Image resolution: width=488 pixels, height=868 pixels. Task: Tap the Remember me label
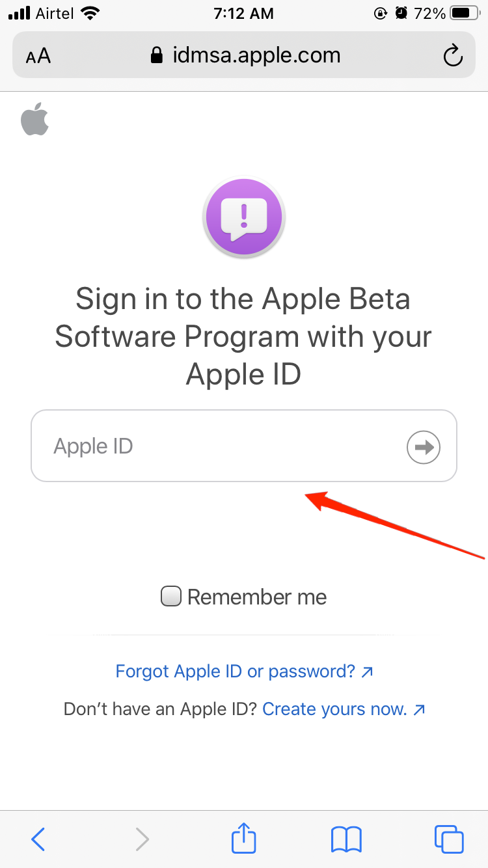(257, 597)
